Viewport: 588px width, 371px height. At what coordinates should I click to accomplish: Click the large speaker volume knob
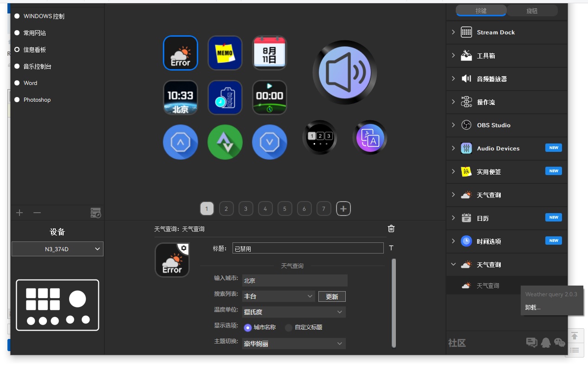click(x=344, y=72)
